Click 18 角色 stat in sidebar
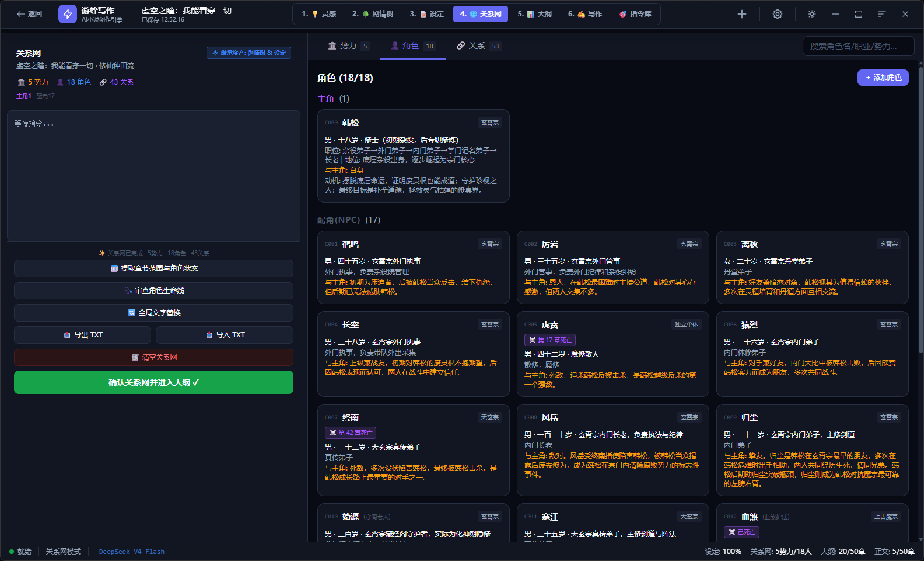Image resolution: width=924 pixels, height=561 pixels. point(74,82)
